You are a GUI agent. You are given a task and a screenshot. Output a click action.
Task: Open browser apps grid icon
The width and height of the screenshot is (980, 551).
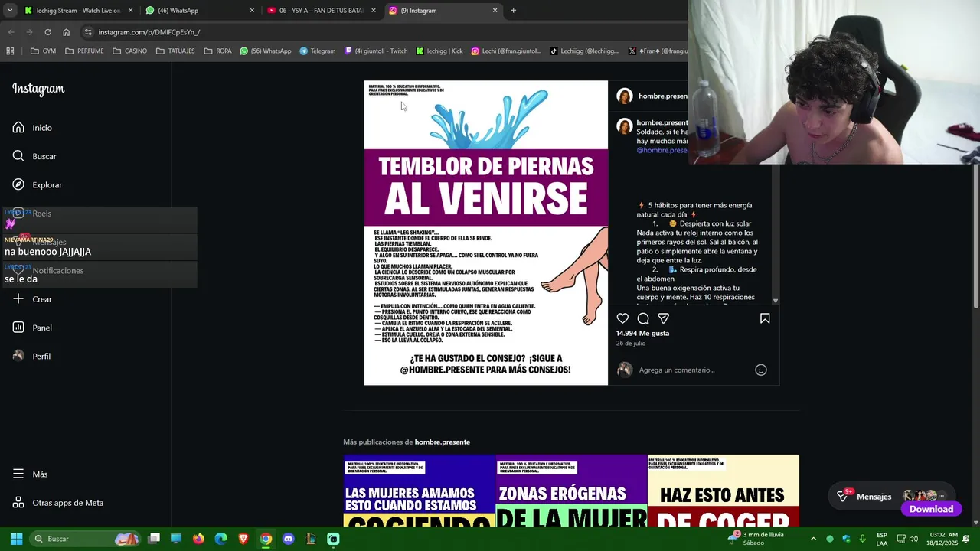(x=10, y=51)
